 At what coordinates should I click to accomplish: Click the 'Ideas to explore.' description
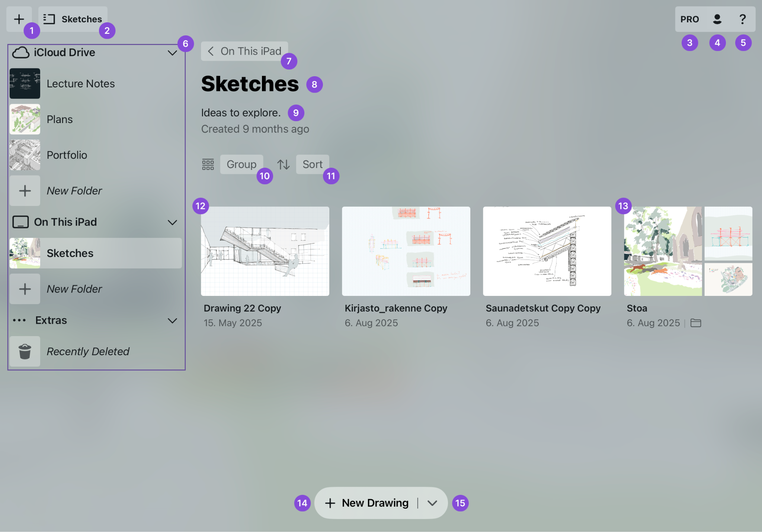pos(241,113)
